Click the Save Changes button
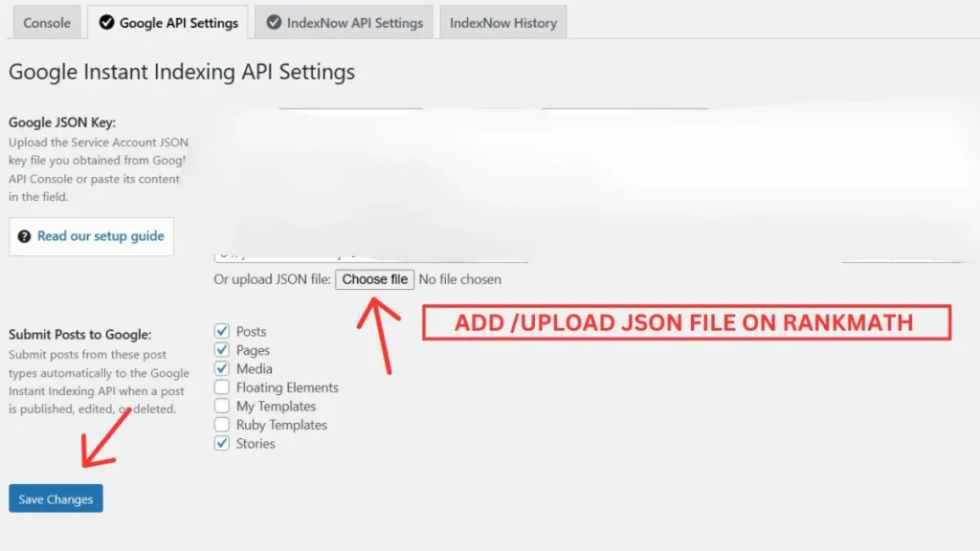The image size is (980, 551). point(56,498)
